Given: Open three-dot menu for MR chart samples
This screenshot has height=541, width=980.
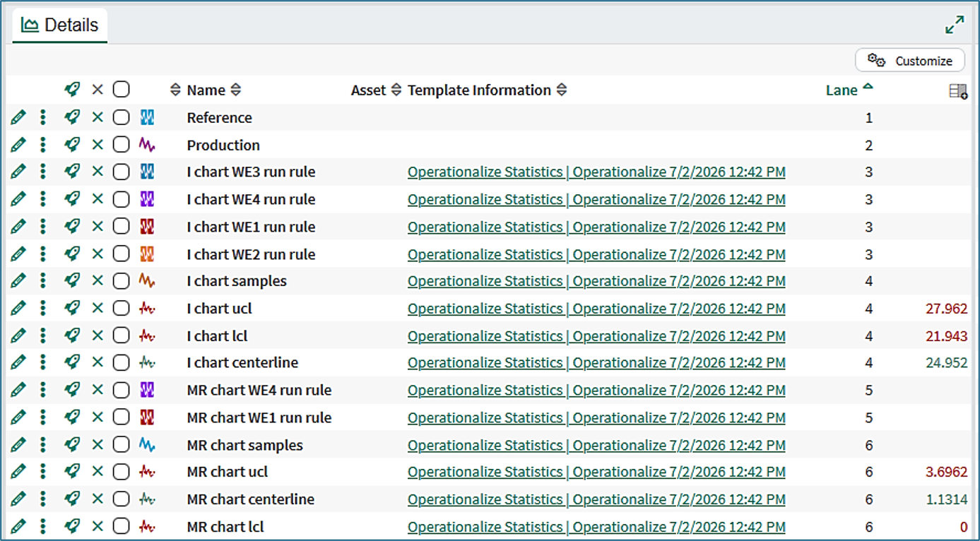Looking at the screenshot, I should [43, 445].
